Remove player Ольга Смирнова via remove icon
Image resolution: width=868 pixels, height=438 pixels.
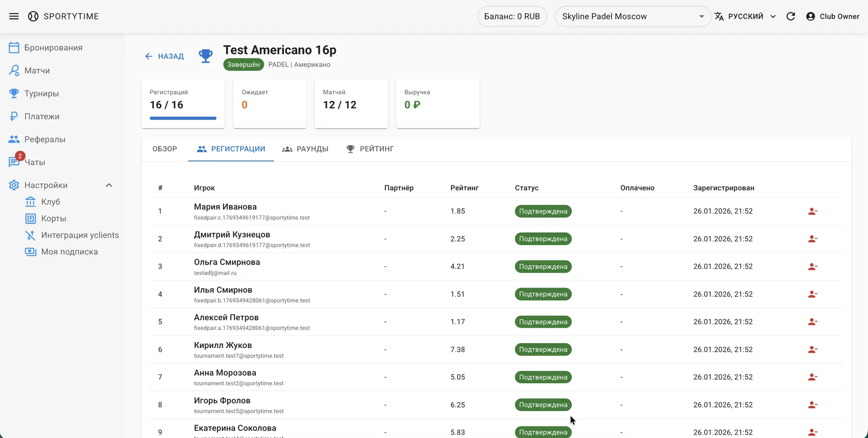813,266
